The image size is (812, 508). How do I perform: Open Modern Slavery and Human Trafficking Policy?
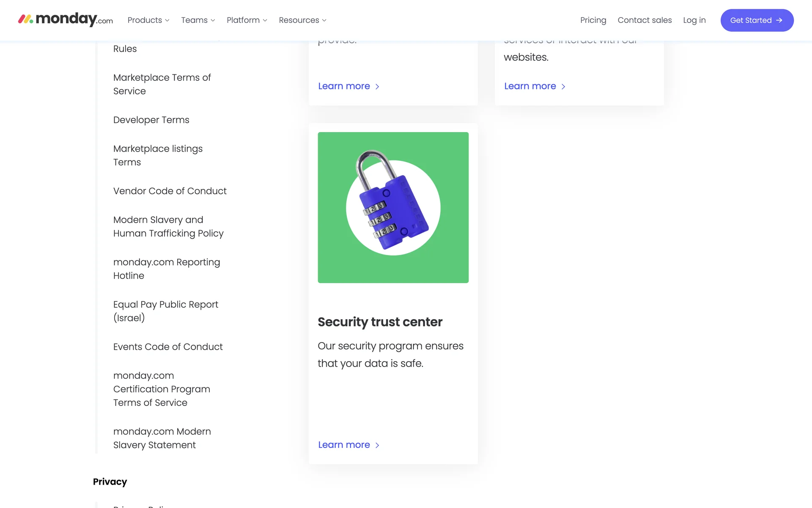pos(168,226)
